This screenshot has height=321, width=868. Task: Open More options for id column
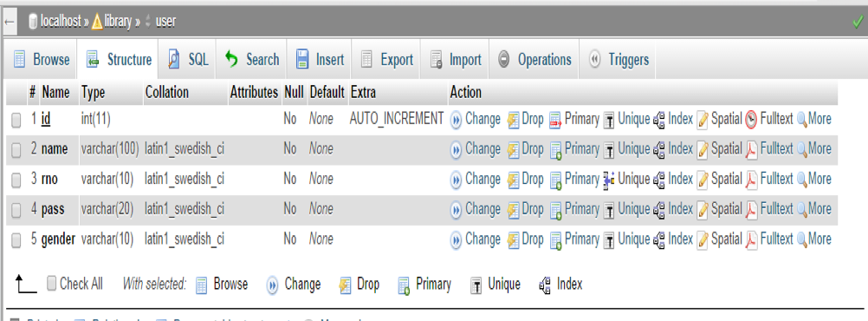click(x=813, y=119)
